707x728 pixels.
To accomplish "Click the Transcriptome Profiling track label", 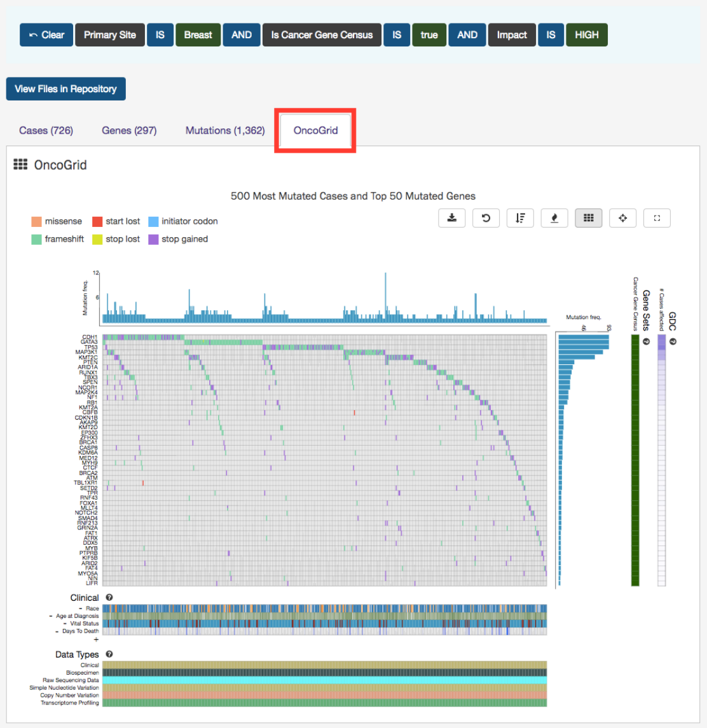I will [x=70, y=703].
